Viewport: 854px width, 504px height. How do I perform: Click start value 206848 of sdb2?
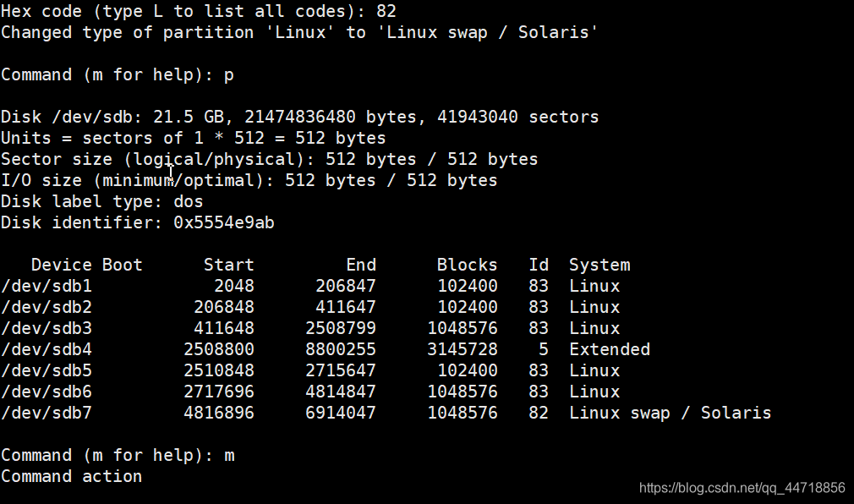(x=224, y=307)
